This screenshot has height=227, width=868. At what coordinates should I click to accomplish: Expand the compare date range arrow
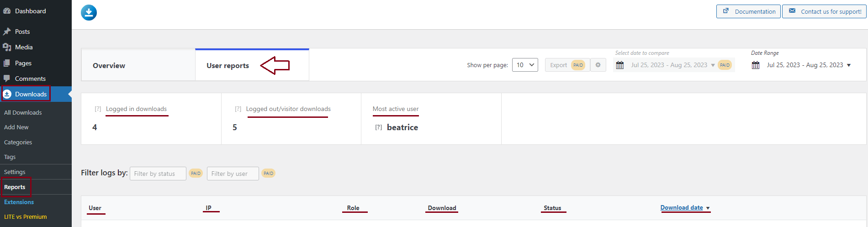pyautogui.click(x=713, y=65)
